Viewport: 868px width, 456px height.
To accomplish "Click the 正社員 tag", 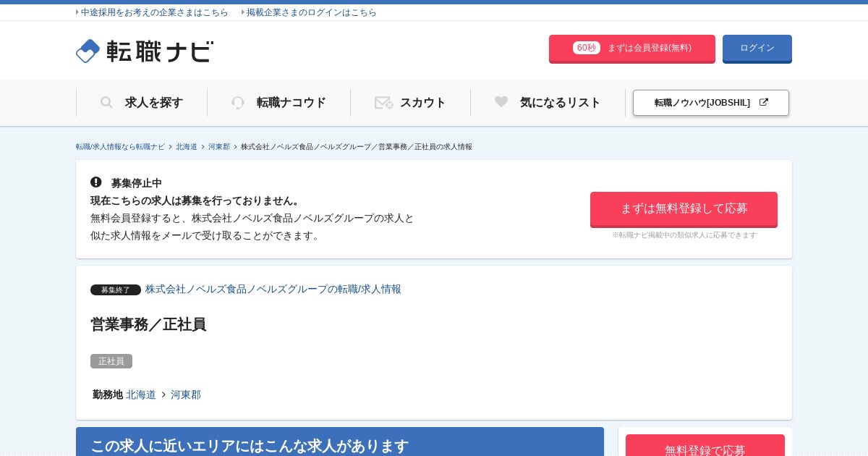I will (x=111, y=361).
